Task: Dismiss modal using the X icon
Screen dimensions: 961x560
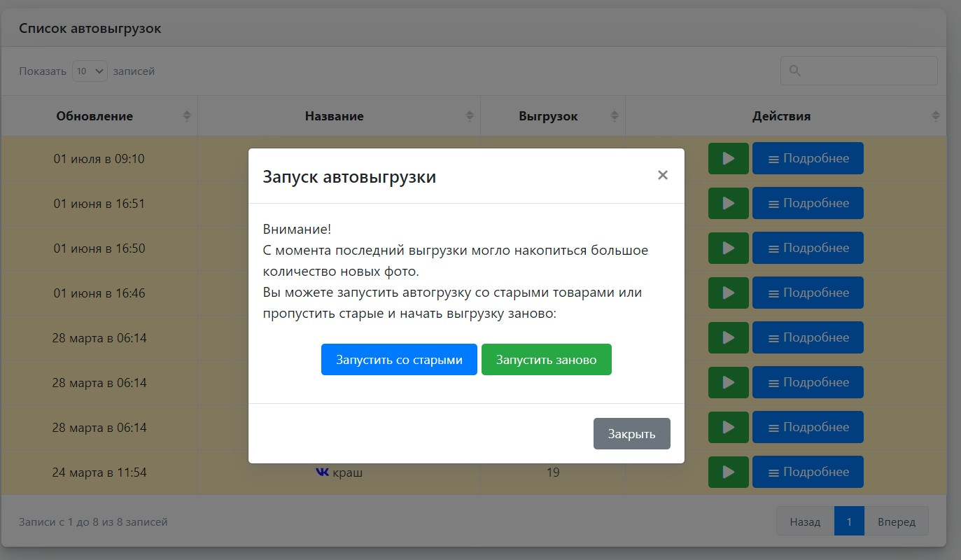Action: (x=662, y=175)
